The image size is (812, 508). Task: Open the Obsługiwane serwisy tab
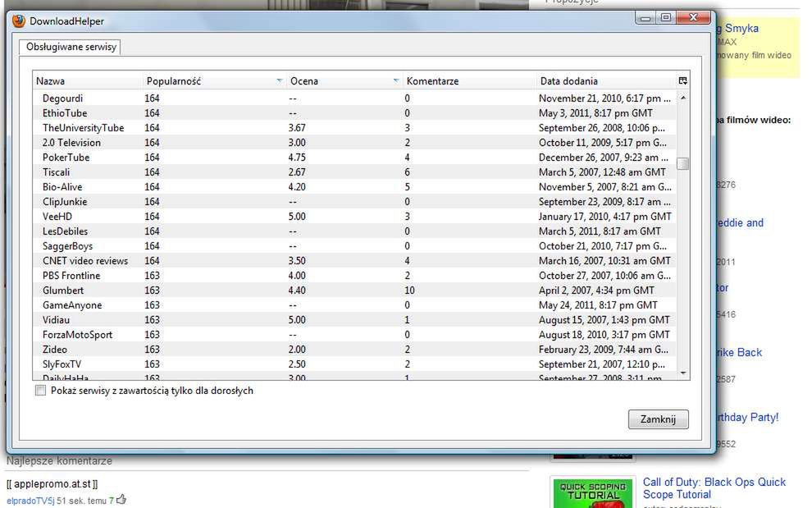click(71, 47)
